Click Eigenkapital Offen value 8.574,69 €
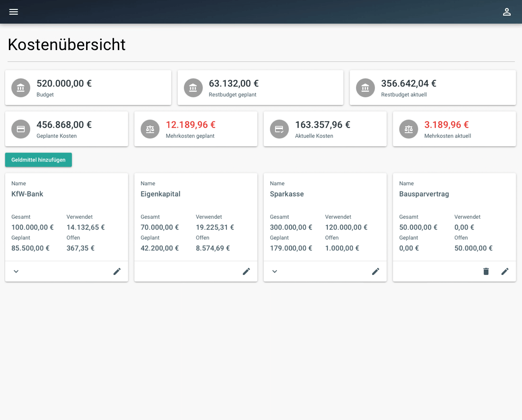The width and height of the screenshot is (522, 420). pyautogui.click(x=213, y=248)
